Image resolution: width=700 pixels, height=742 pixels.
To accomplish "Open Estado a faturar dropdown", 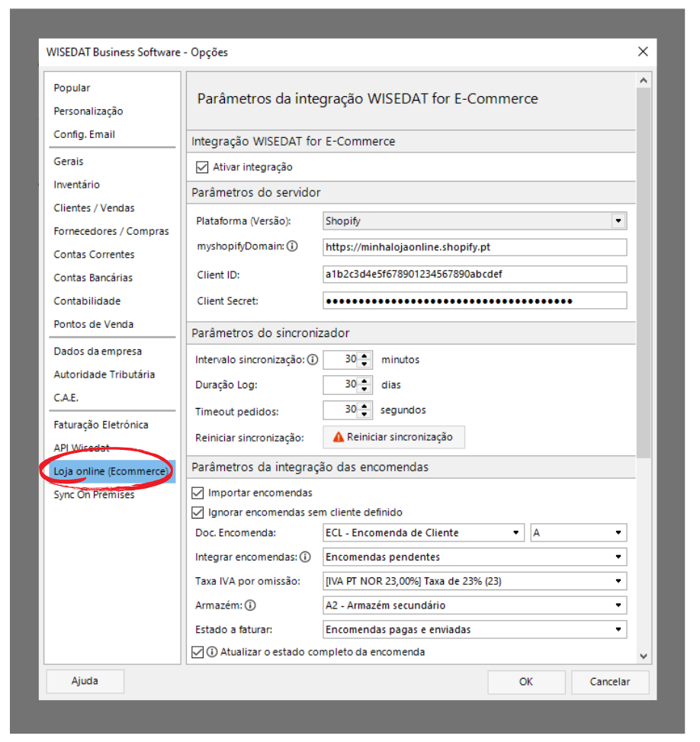I will coord(618,630).
